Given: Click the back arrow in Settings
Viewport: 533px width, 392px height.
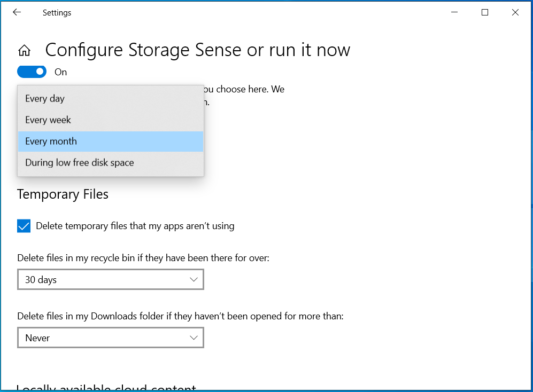Looking at the screenshot, I should tap(17, 12).
